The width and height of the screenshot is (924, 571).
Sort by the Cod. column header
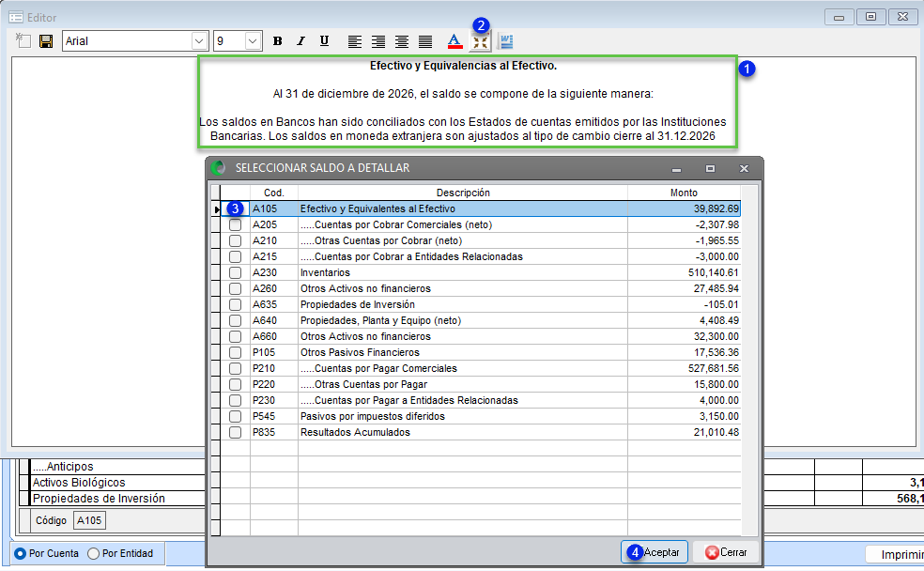(274, 193)
